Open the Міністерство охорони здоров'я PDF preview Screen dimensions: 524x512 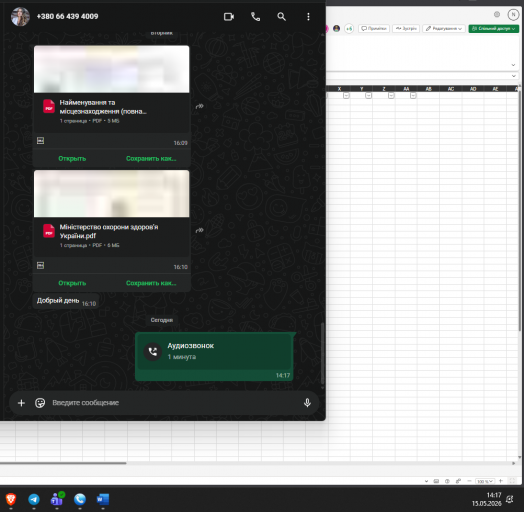tap(112, 194)
